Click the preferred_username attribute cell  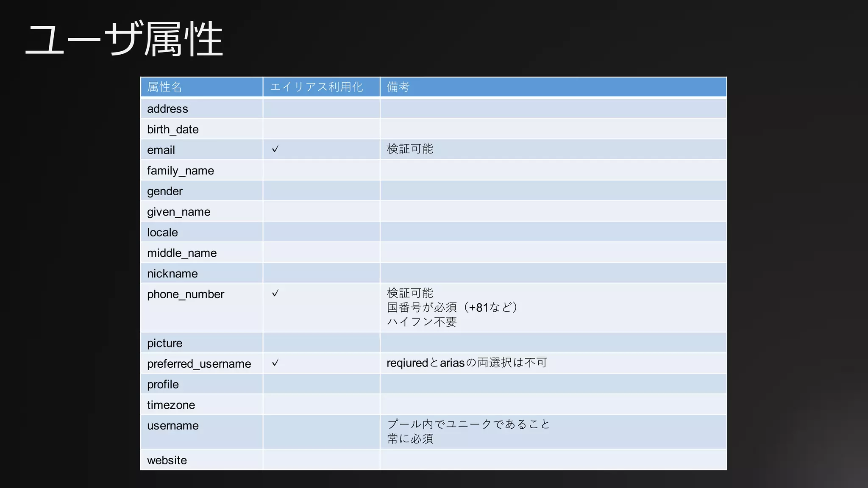[x=202, y=363]
